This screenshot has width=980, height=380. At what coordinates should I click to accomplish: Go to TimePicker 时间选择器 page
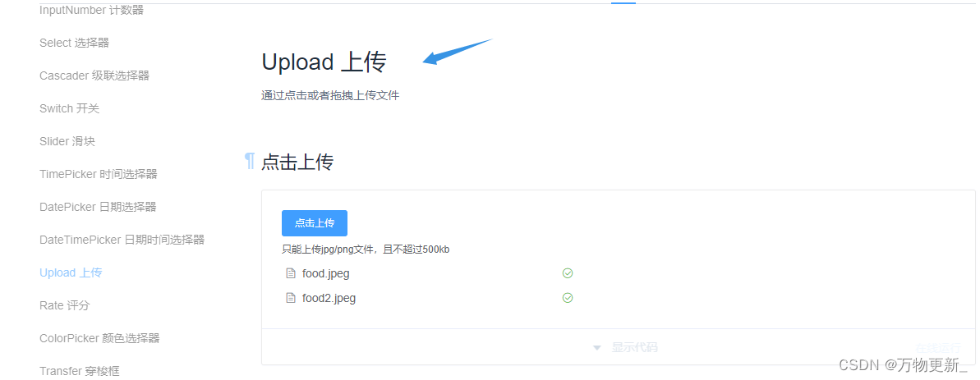(98, 174)
